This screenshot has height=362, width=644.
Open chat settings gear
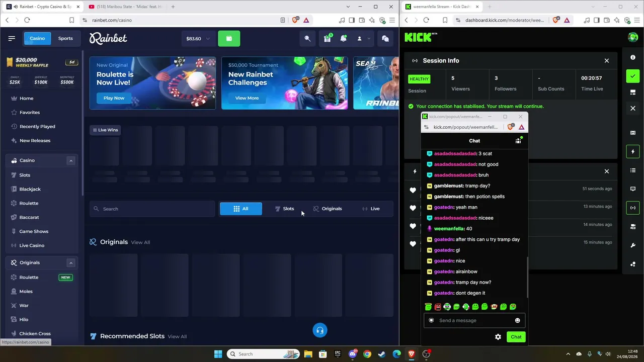coord(498,337)
